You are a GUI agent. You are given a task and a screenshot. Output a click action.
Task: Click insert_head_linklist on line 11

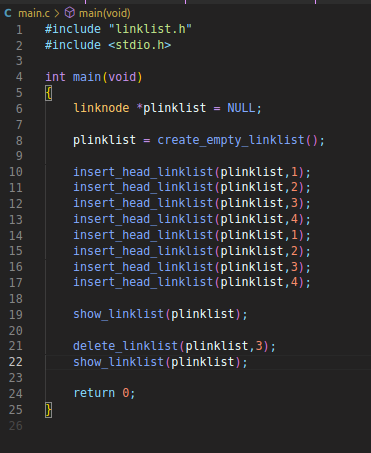(x=143, y=187)
